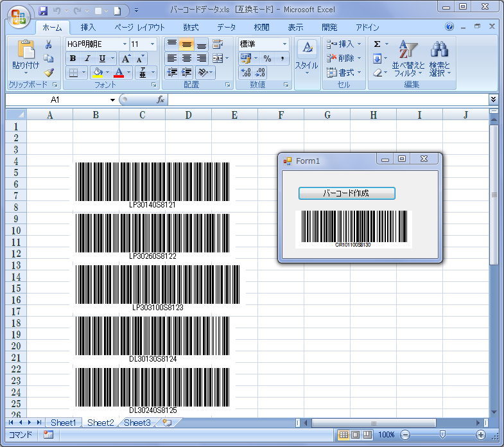The height and width of the screenshot is (447, 504).
Task: Click the Format Painter brush icon
Action: click(x=49, y=73)
